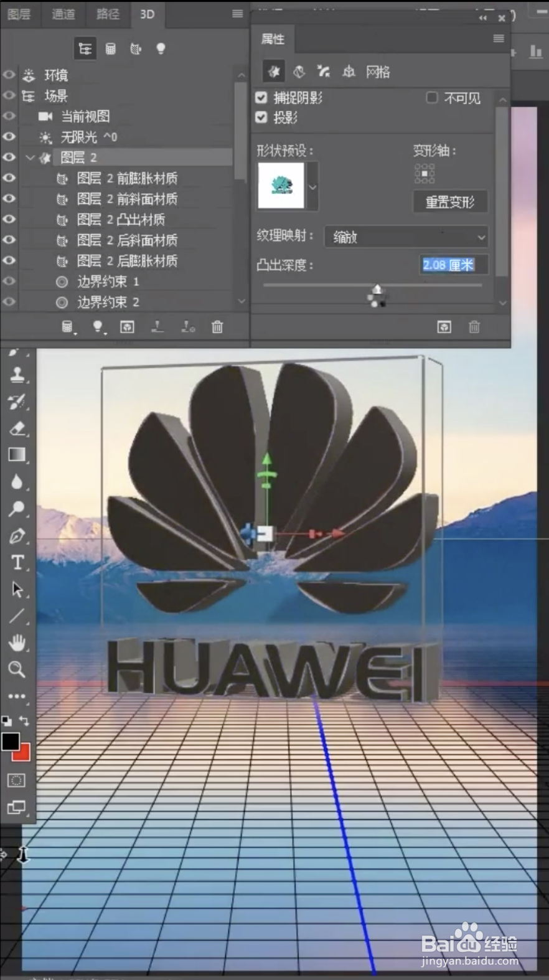The width and height of the screenshot is (549, 980).
Task: Open the 形状预设 dropdown arrow
Action: coord(312,186)
